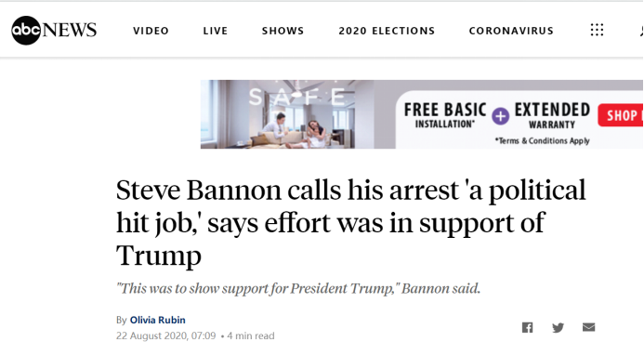Open the Coronavirus section

pyautogui.click(x=511, y=31)
